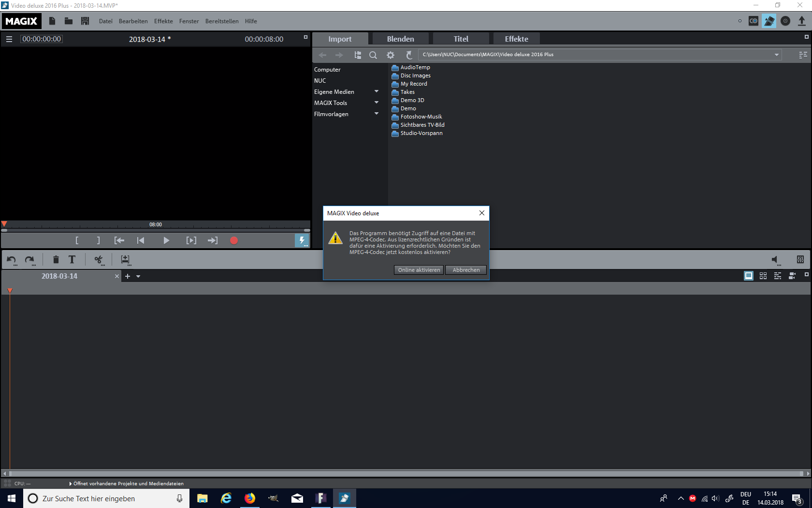Click the red Record button
The width and height of the screenshot is (812, 508).
(234, 240)
